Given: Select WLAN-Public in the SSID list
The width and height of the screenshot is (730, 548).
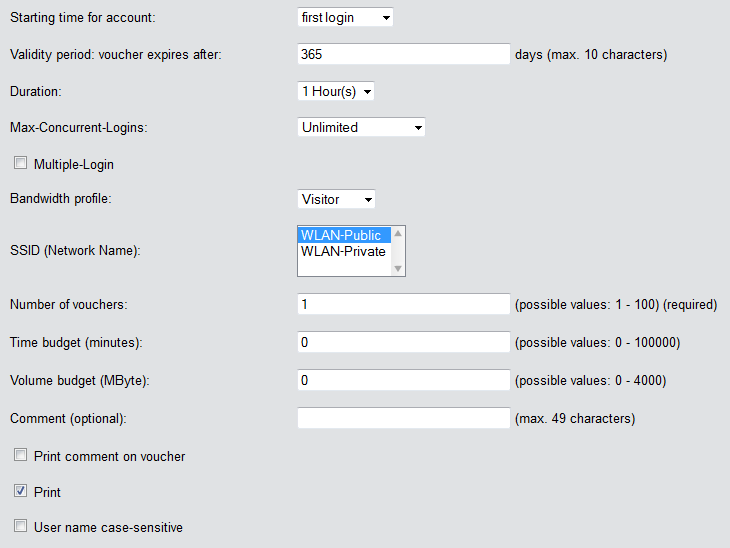Looking at the screenshot, I should point(342,235).
